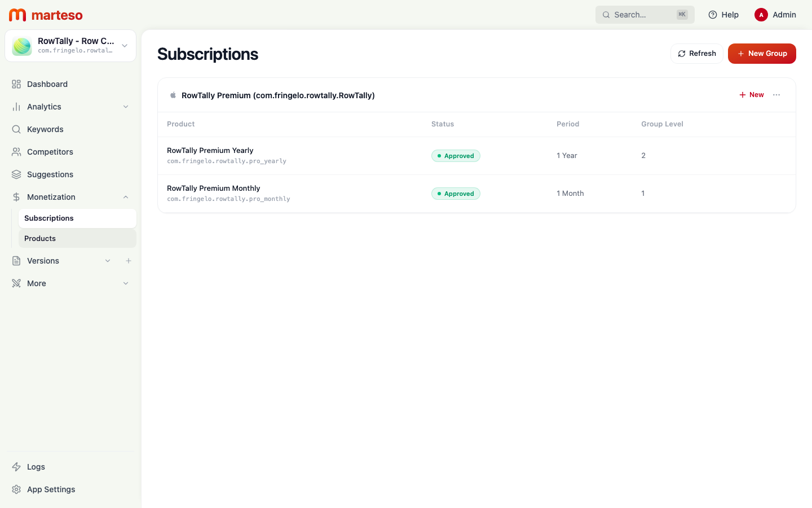The height and width of the screenshot is (508, 812).
Task: Click the search magnifier icon in top bar
Action: point(606,15)
